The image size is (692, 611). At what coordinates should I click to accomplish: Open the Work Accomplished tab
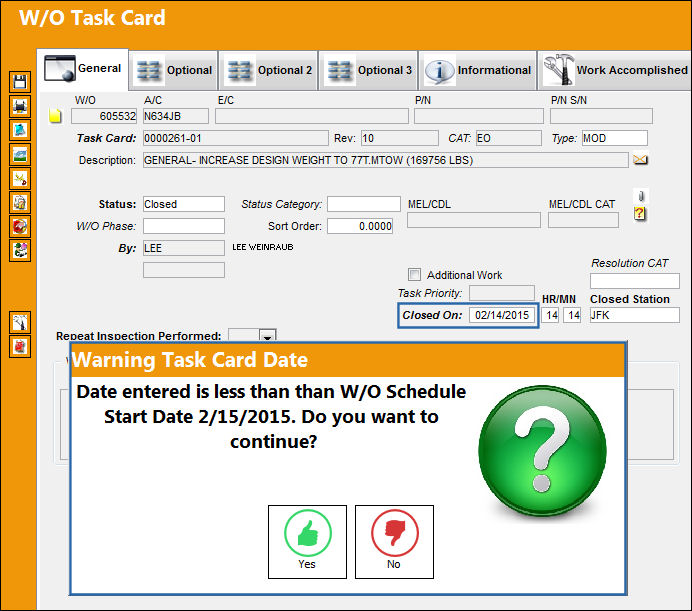(615, 70)
